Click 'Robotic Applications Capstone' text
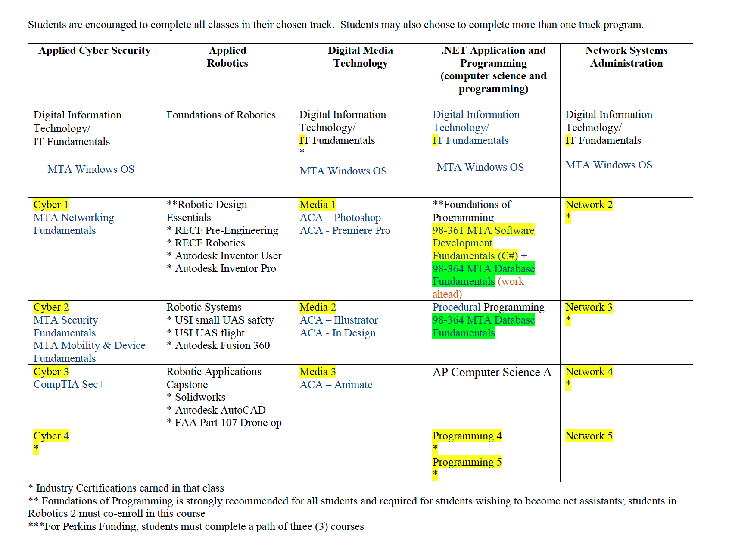Image resolution: width=729 pixels, height=560 pixels. tap(214, 378)
